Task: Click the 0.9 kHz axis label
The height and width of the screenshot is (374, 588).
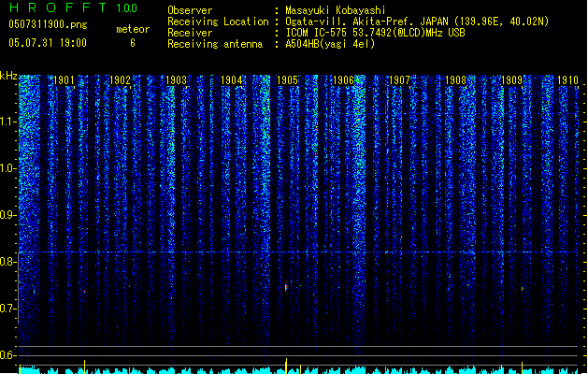Action: [x=8, y=215]
